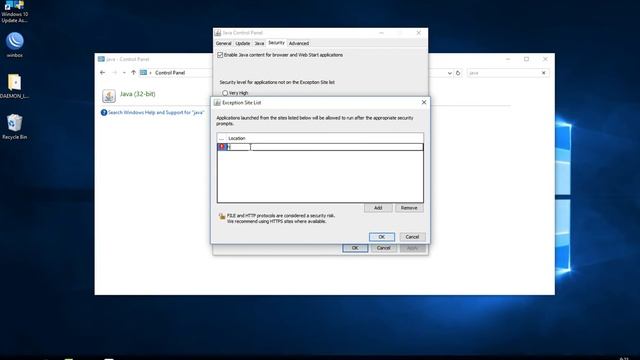Confirm Exception Site List with OK

(382, 237)
